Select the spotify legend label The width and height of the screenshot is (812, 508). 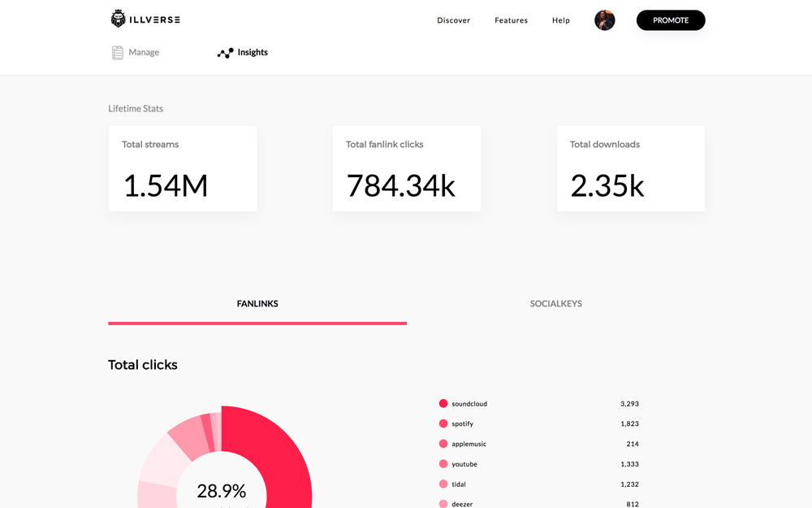(x=463, y=424)
